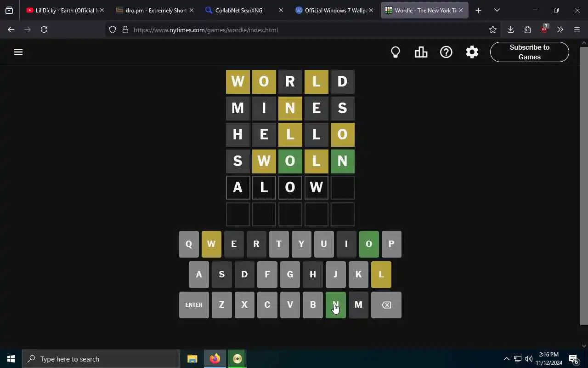Open the Wordle hint lightbulb icon

(x=396, y=52)
